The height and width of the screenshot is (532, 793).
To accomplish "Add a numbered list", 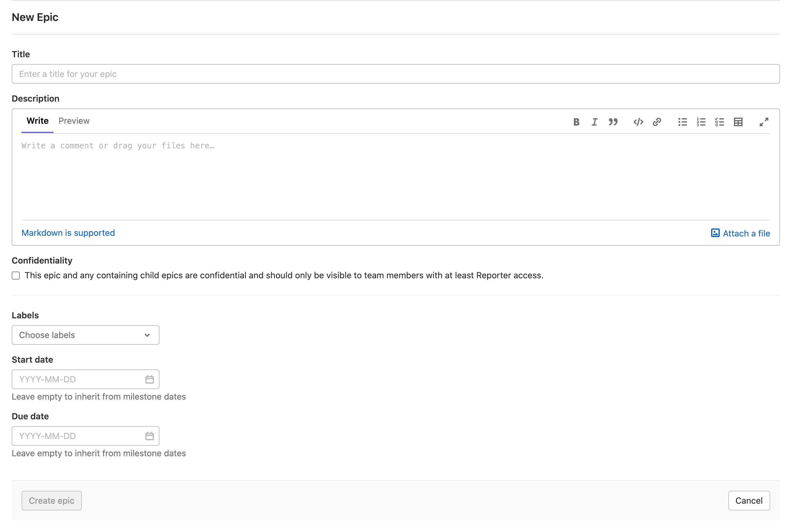I will coord(701,122).
